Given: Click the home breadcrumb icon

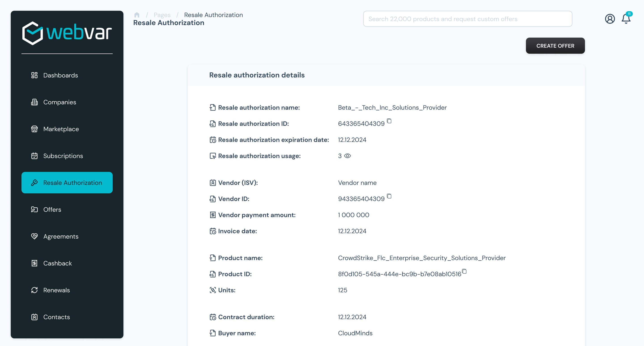Looking at the screenshot, I should coord(137,15).
